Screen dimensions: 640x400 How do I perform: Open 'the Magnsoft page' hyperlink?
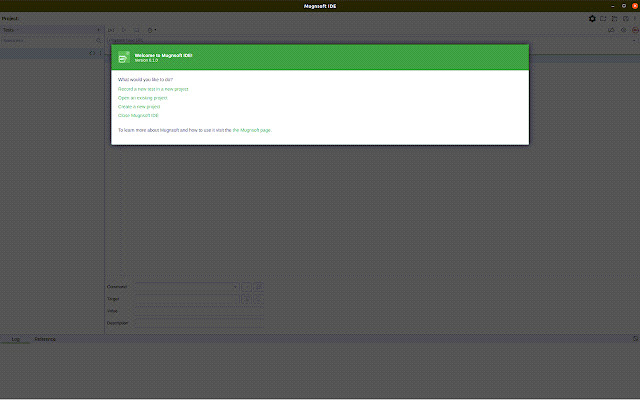click(x=251, y=130)
